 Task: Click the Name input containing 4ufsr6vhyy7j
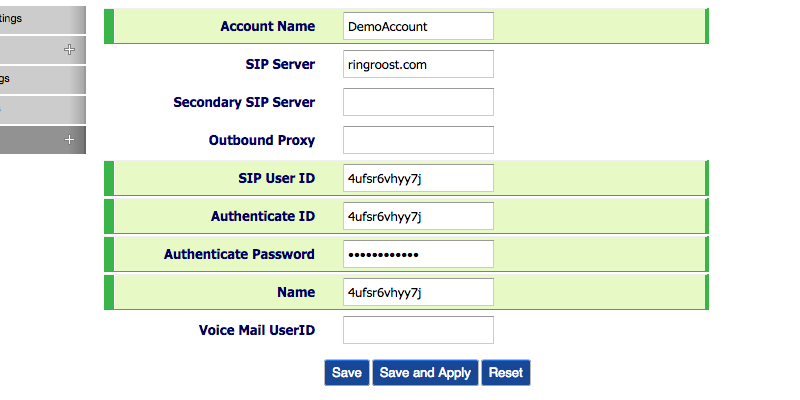[x=418, y=292]
